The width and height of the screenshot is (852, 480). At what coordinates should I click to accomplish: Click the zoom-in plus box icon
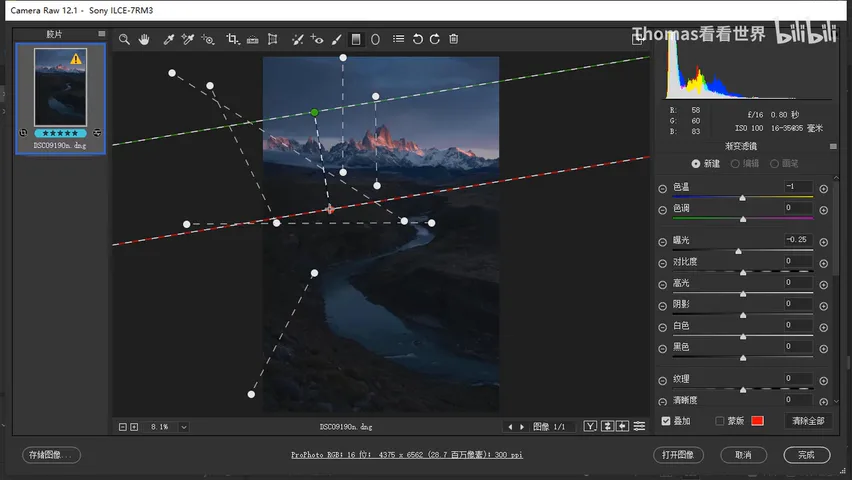click(134, 427)
